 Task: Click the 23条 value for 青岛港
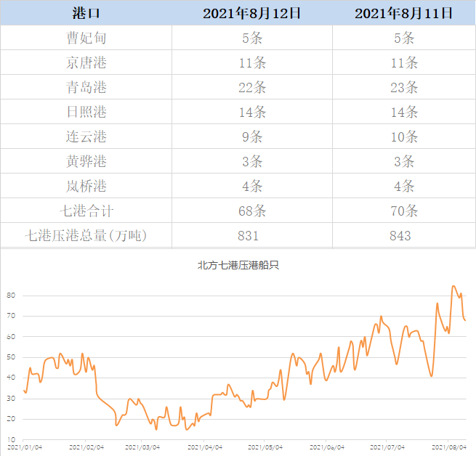click(x=404, y=88)
